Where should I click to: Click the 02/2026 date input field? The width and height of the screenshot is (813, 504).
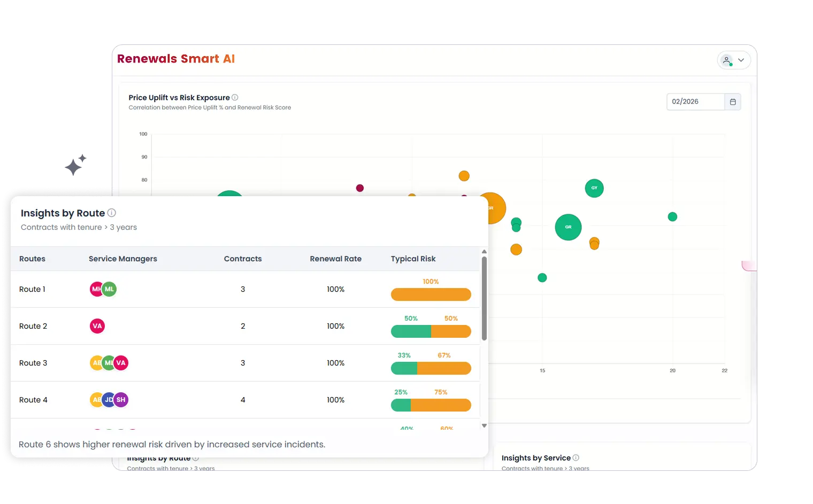coord(695,102)
